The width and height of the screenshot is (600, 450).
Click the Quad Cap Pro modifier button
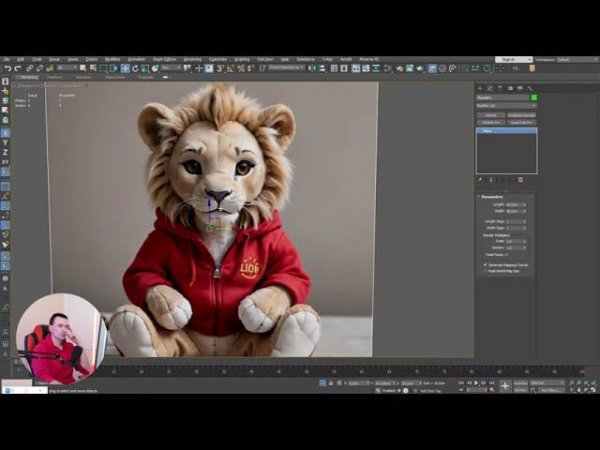[x=521, y=122]
